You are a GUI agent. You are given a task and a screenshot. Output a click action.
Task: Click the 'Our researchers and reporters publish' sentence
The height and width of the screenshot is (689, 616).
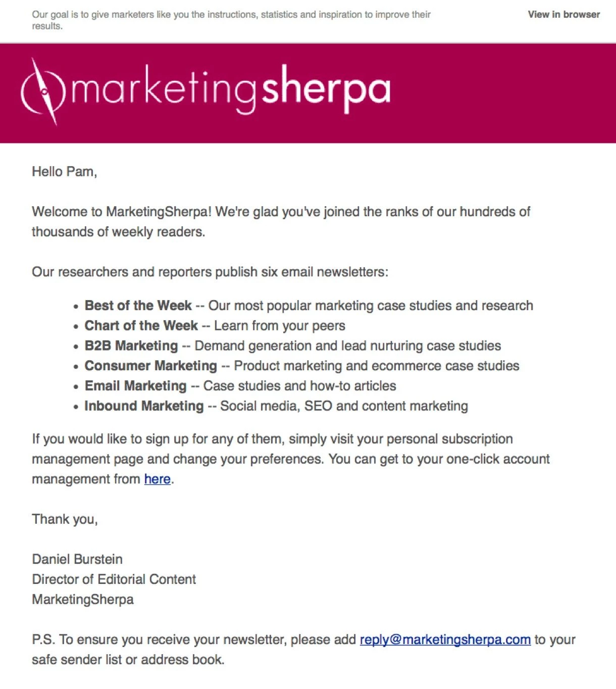click(x=210, y=272)
